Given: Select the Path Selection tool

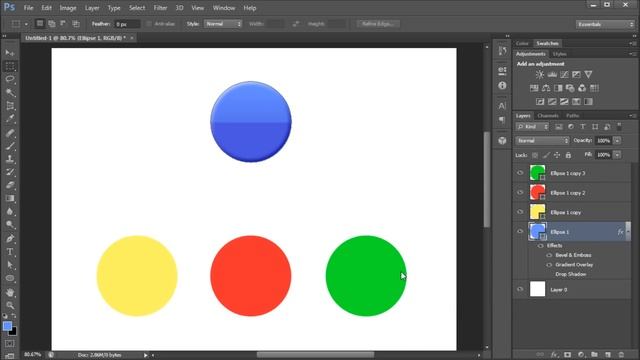Looking at the screenshot, I should (x=10, y=265).
